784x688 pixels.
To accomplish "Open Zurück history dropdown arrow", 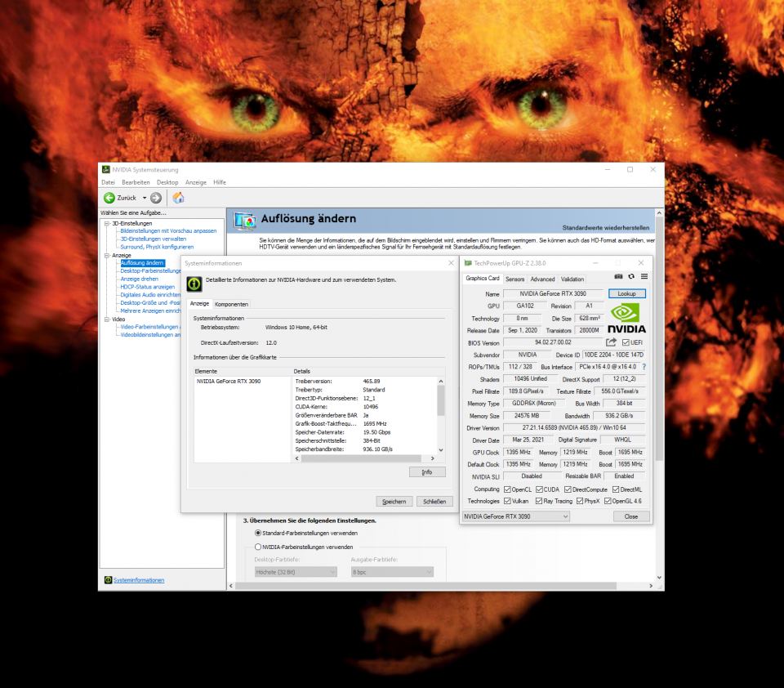I will 145,198.
